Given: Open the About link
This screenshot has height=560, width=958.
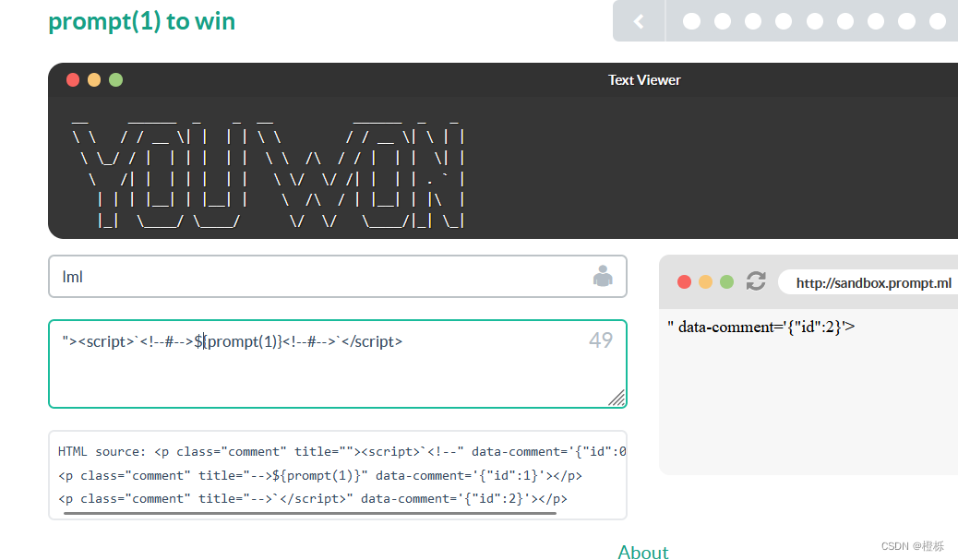Looking at the screenshot, I should [643, 552].
